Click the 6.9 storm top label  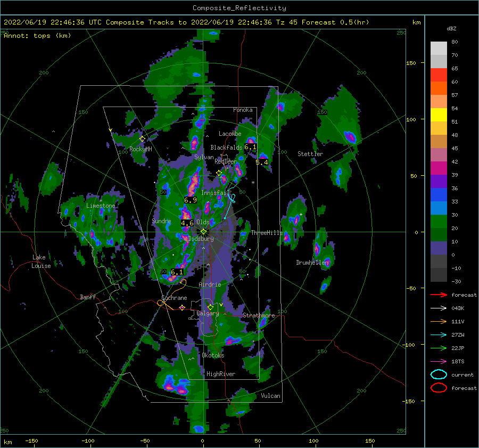(191, 200)
